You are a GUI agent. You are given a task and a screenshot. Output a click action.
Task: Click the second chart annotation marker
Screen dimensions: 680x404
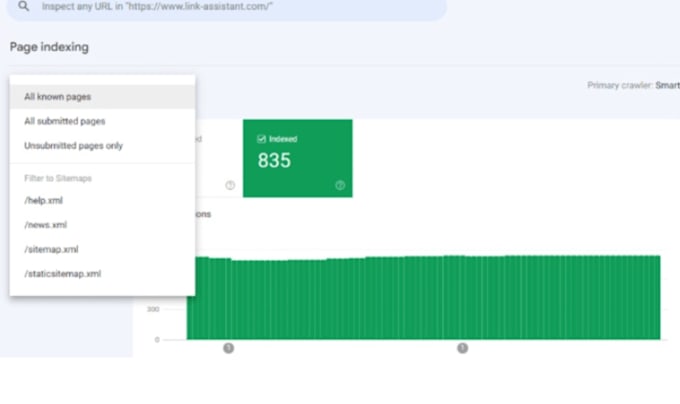click(x=462, y=348)
